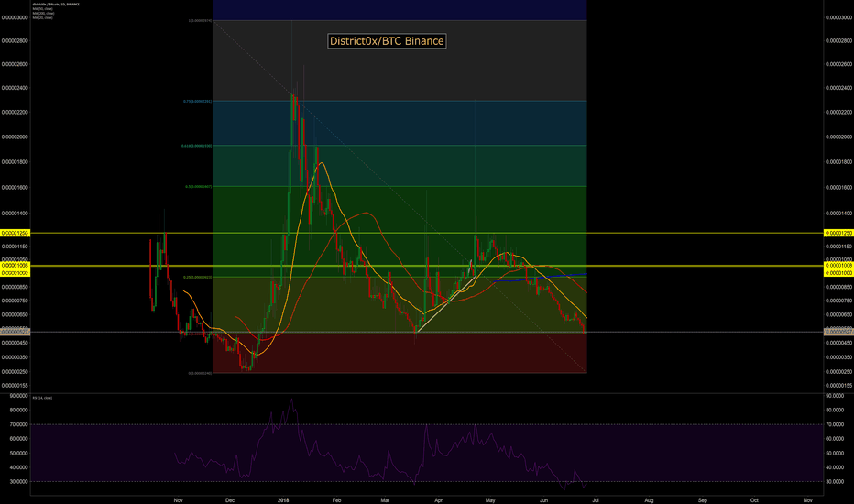This screenshot has width=854, height=504.
Task: Click the Sep label on the time axis
Action: (x=703, y=500)
